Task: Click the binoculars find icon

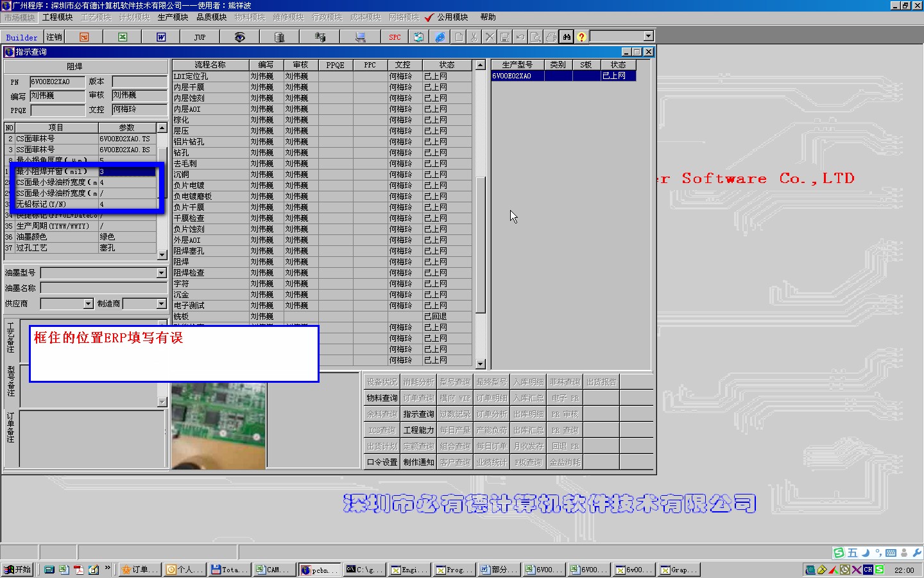Action: coord(567,37)
